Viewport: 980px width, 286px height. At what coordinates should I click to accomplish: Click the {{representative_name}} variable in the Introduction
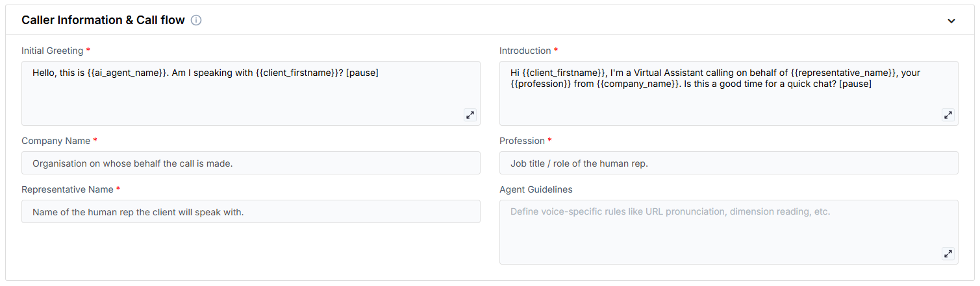(844, 73)
